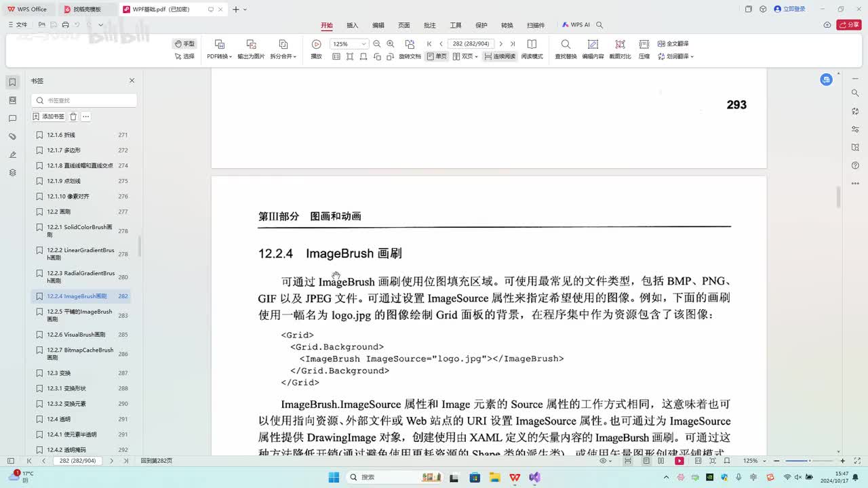Click the status bar page number field
The width and height of the screenshot is (868, 488).
[x=76, y=461]
